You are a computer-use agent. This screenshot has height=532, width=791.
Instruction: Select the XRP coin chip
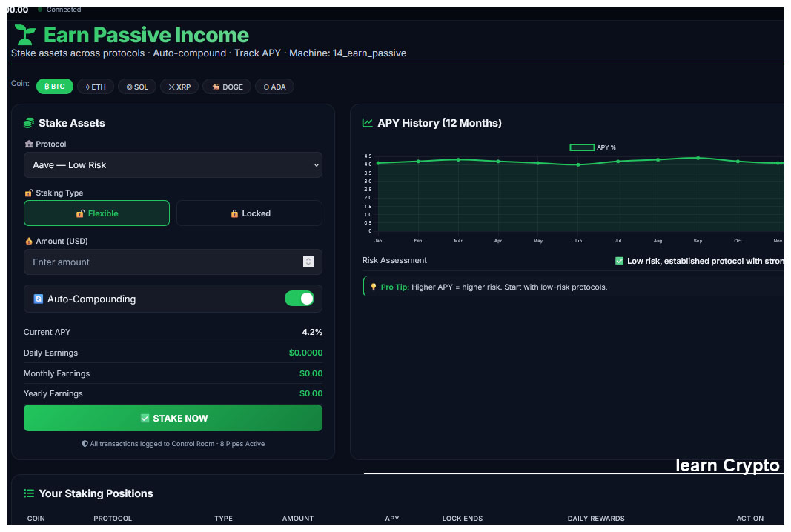(x=179, y=87)
